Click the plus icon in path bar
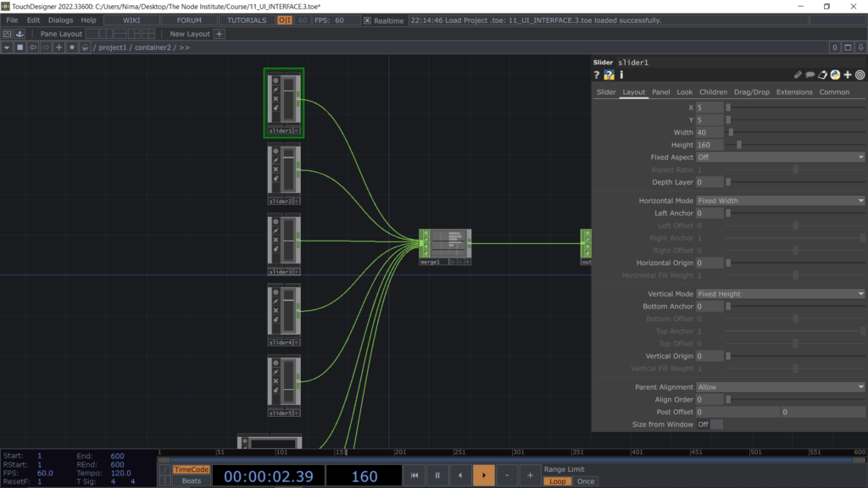The width and height of the screenshot is (868, 488). click(58, 47)
